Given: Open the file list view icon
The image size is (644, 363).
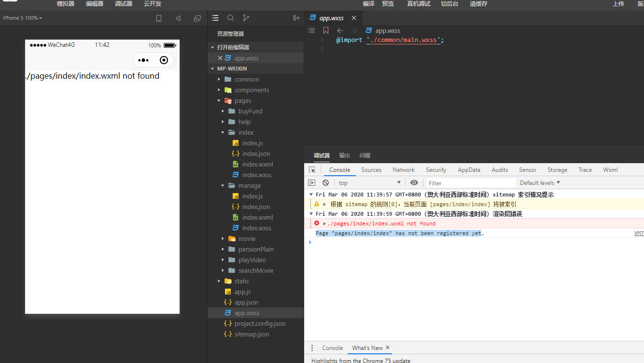Looking at the screenshot, I should (x=215, y=18).
